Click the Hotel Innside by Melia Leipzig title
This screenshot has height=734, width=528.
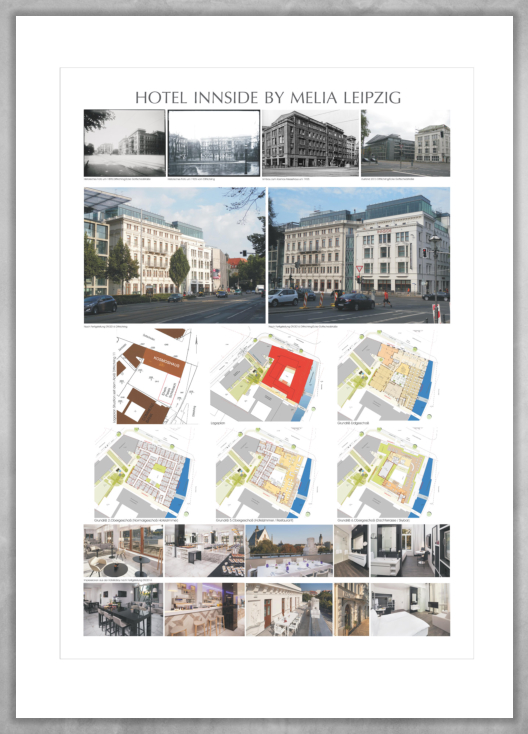click(x=268, y=97)
